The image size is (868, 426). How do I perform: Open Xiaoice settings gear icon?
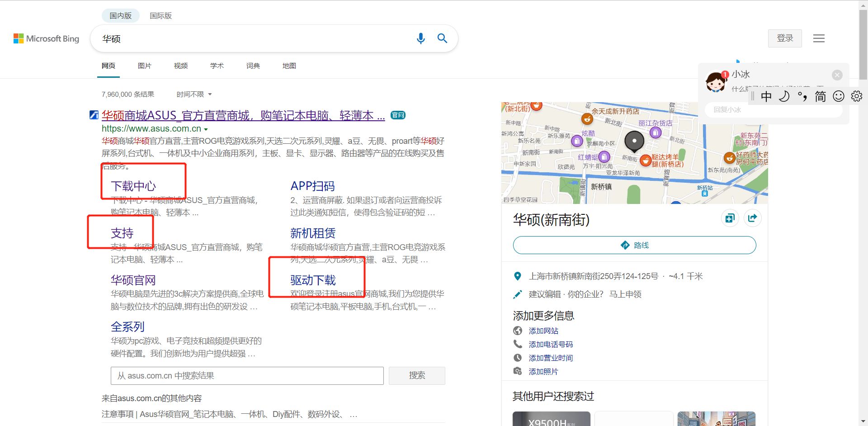click(856, 96)
